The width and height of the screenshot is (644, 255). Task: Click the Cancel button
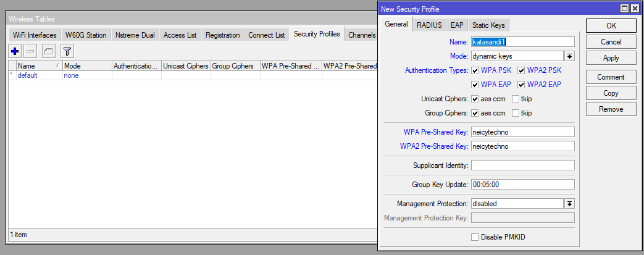click(611, 42)
